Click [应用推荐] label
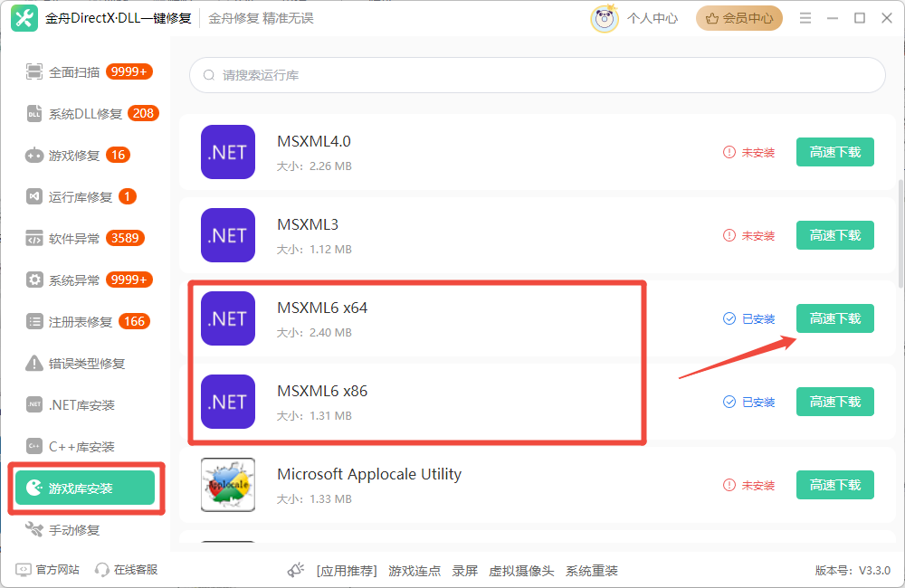This screenshot has width=905, height=588. (x=347, y=571)
